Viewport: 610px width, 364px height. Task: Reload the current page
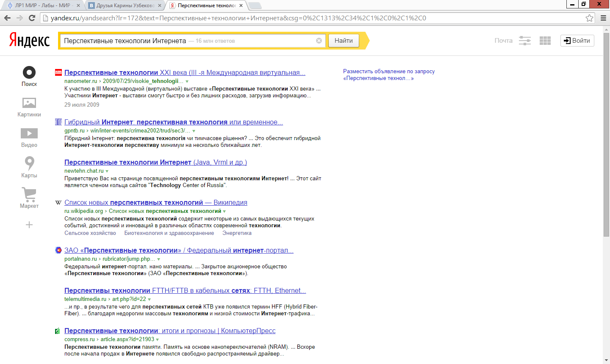pyautogui.click(x=32, y=18)
